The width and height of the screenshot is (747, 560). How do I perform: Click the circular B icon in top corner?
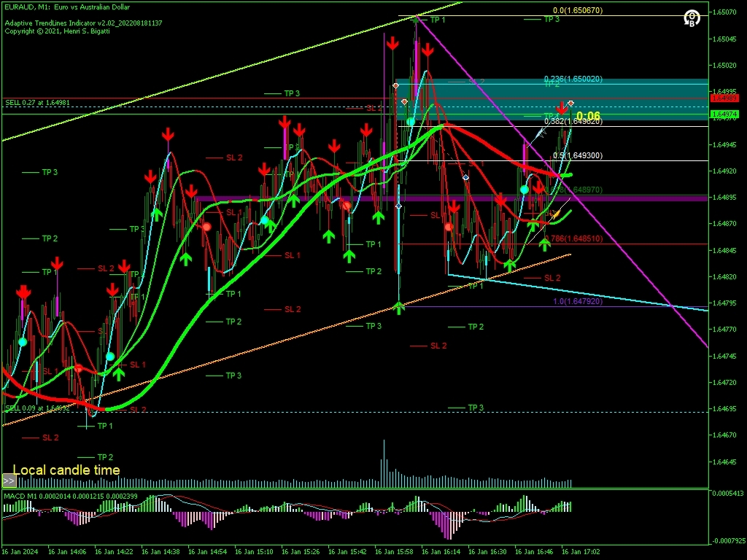point(692,18)
